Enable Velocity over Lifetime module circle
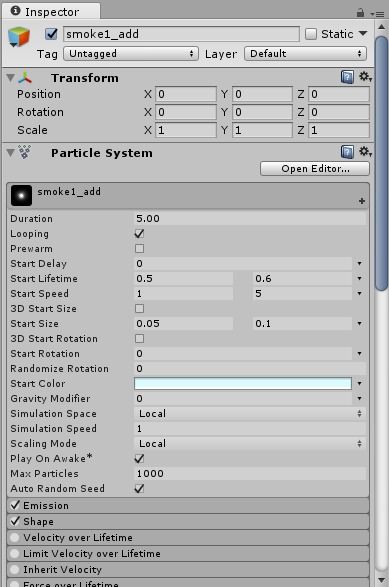This screenshot has height=587, width=389. 15,537
